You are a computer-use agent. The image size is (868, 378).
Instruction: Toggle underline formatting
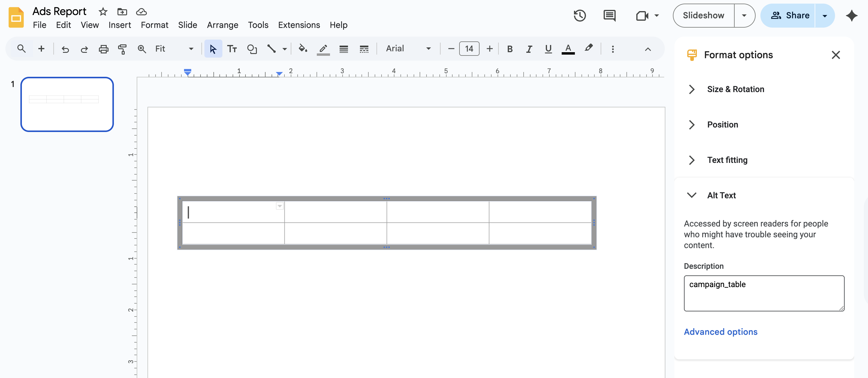(x=548, y=49)
